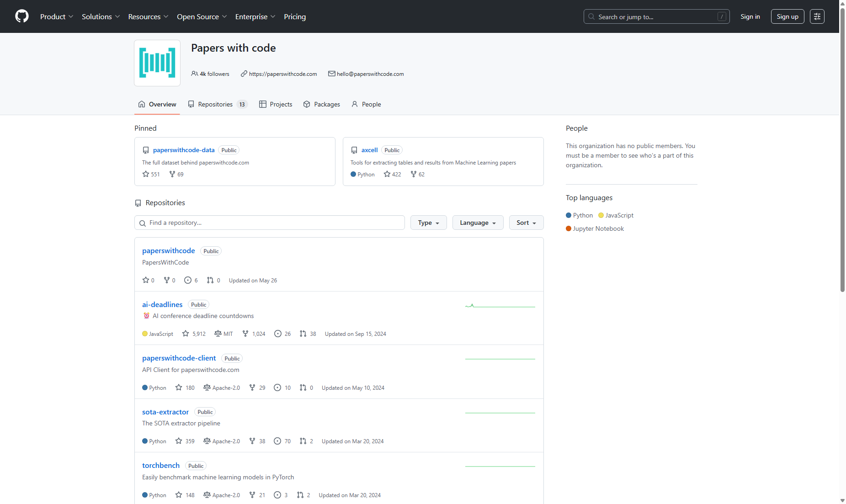View paperswithcode repo star count
846x504 pixels.
point(149,280)
